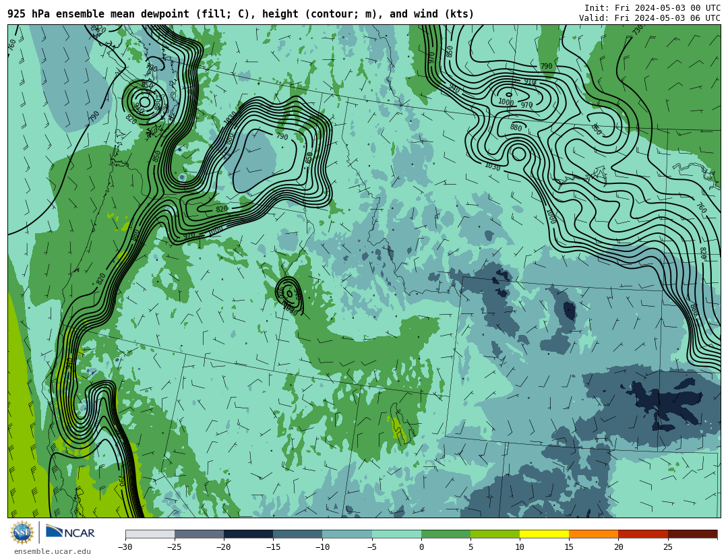Click the 5 colorbar tick label

471,547
